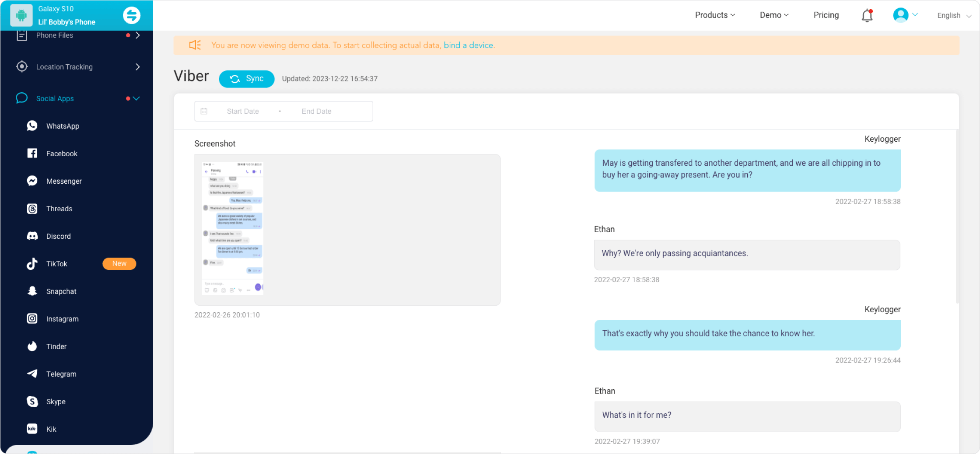This screenshot has width=980, height=454.
Task: Open the Pricing page
Action: [826, 15]
